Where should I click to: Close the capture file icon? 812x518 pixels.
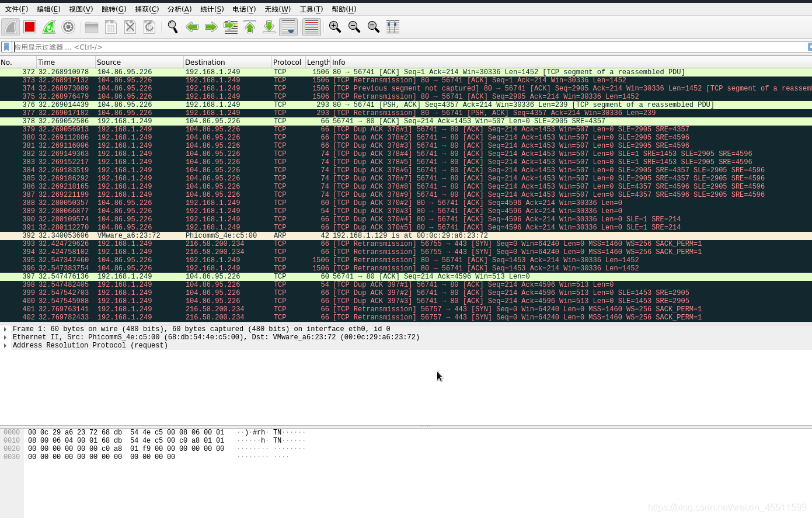(x=130, y=27)
